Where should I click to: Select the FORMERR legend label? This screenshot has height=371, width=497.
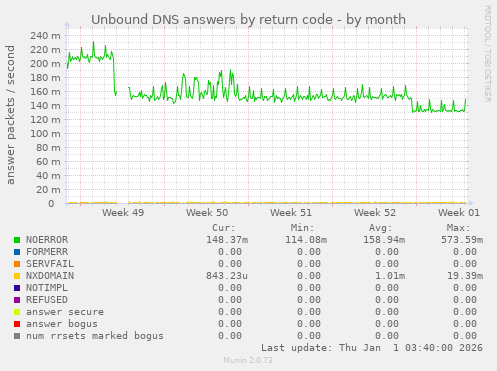(x=47, y=252)
